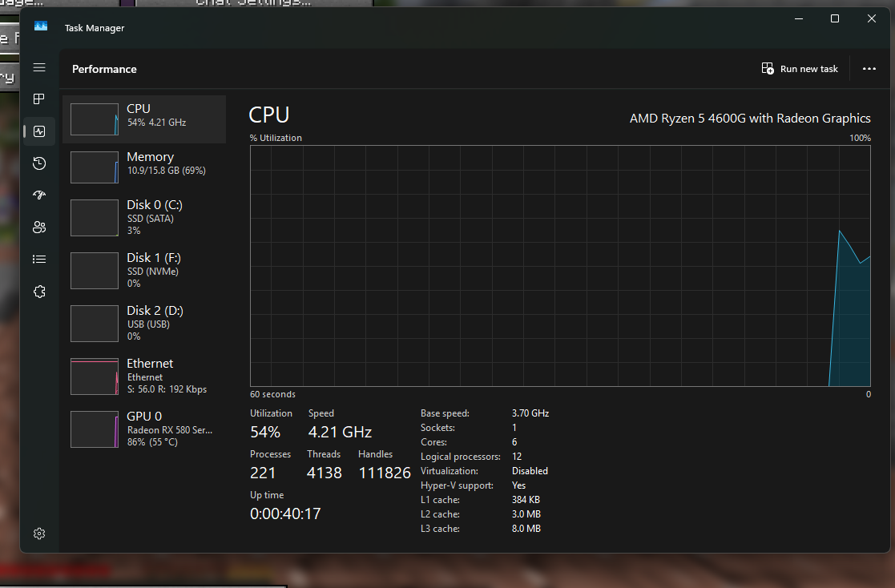
Task: Open the three-dots more options menu
Action: (x=869, y=69)
